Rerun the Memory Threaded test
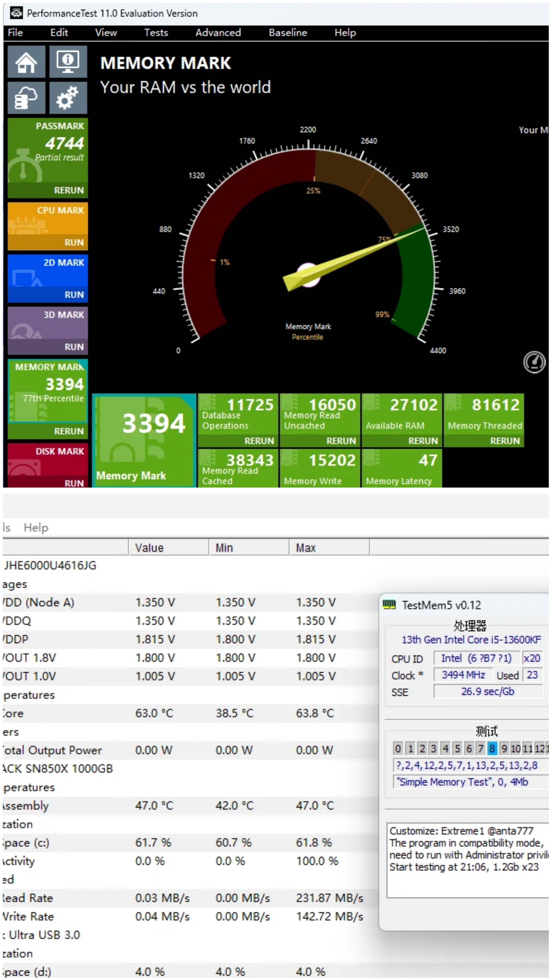Image resolution: width=551 pixels, height=980 pixels. click(x=505, y=441)
